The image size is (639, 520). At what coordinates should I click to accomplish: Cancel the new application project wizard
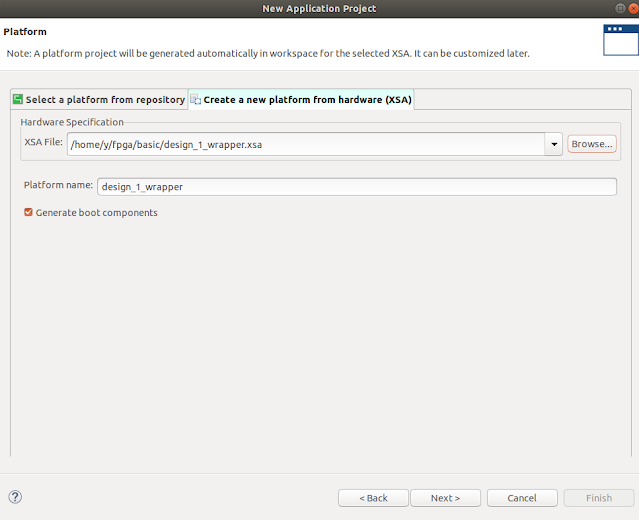(x=522, y=498)
